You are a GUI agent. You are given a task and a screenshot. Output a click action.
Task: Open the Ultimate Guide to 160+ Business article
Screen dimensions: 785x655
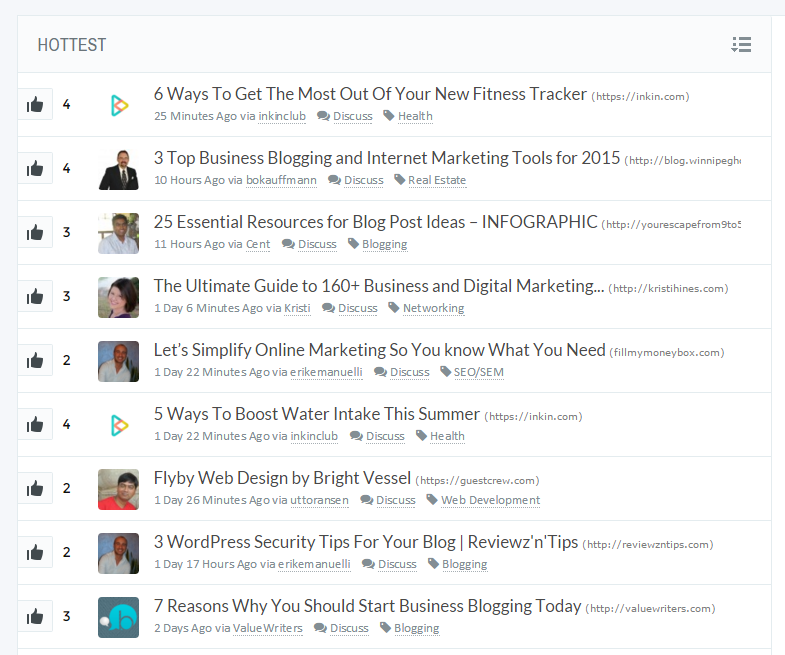379,286
